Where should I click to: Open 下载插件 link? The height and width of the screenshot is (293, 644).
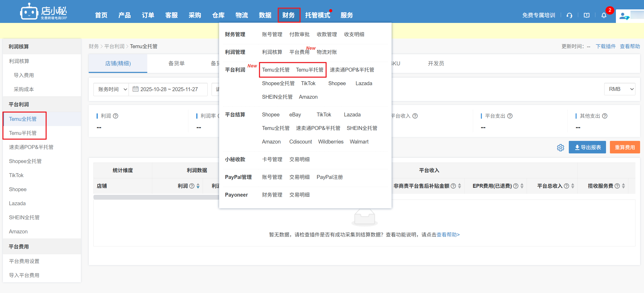tap(605, 46)
